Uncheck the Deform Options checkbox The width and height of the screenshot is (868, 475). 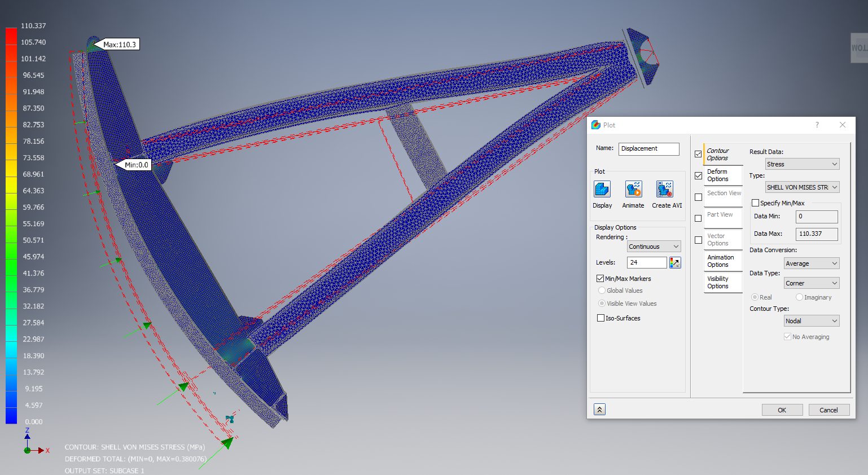pyautogui.click(x=698, y=175)
